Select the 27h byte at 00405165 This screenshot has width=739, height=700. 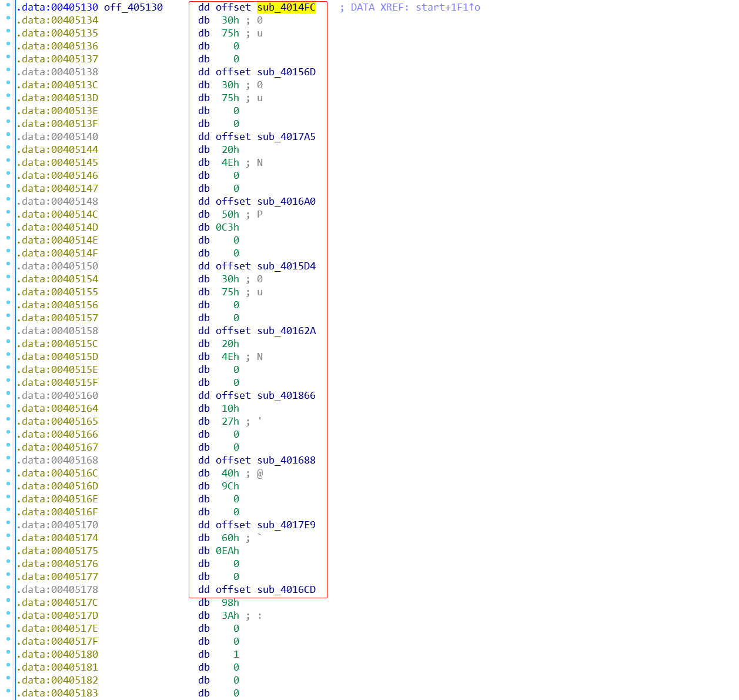coord(230,421)
